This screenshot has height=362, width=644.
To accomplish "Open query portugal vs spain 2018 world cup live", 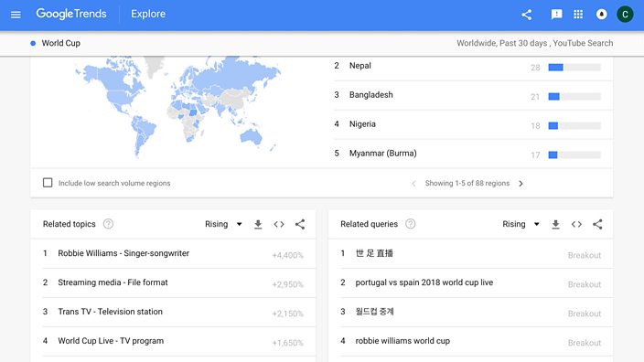I will (424, 282).
